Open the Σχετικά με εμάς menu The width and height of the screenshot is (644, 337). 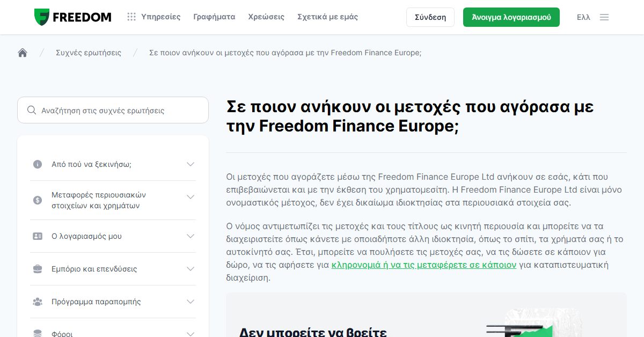click(x=327, y=17)
